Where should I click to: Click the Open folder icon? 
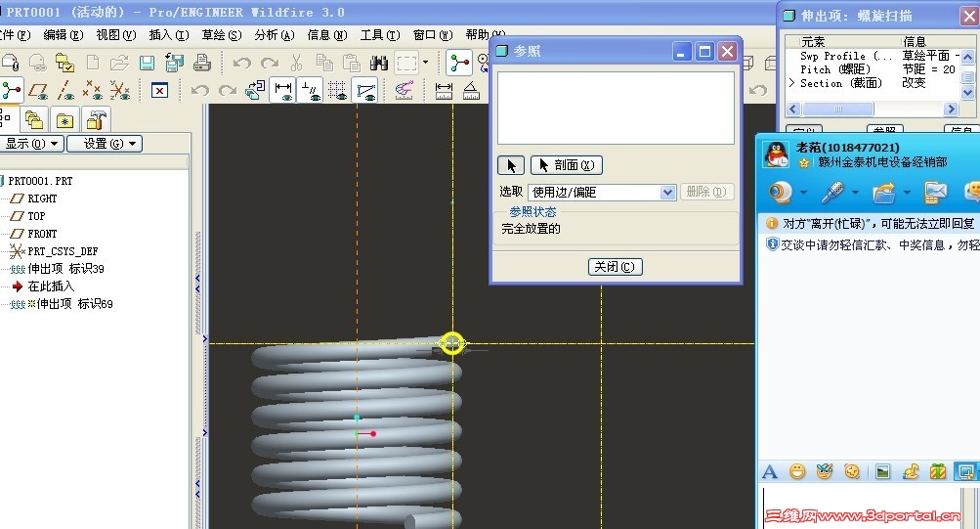click(119, 63)
